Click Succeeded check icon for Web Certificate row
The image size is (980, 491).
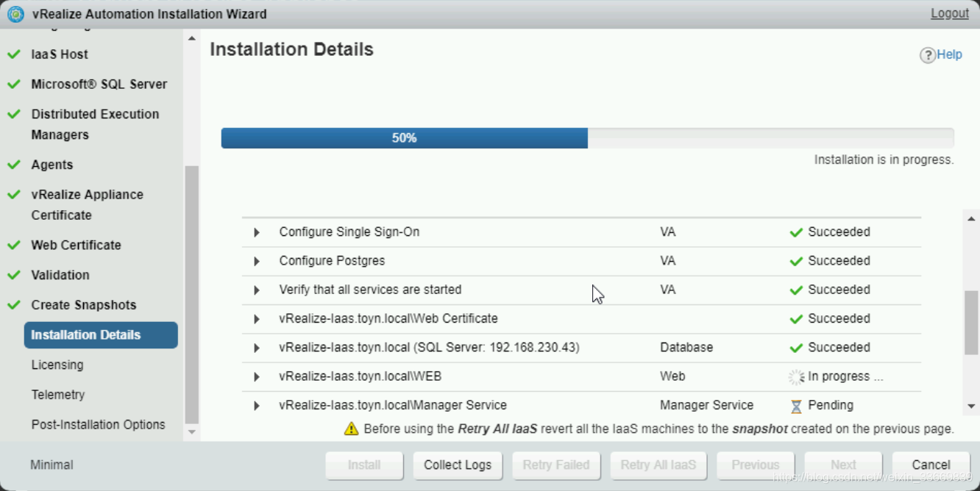(796, 319)
